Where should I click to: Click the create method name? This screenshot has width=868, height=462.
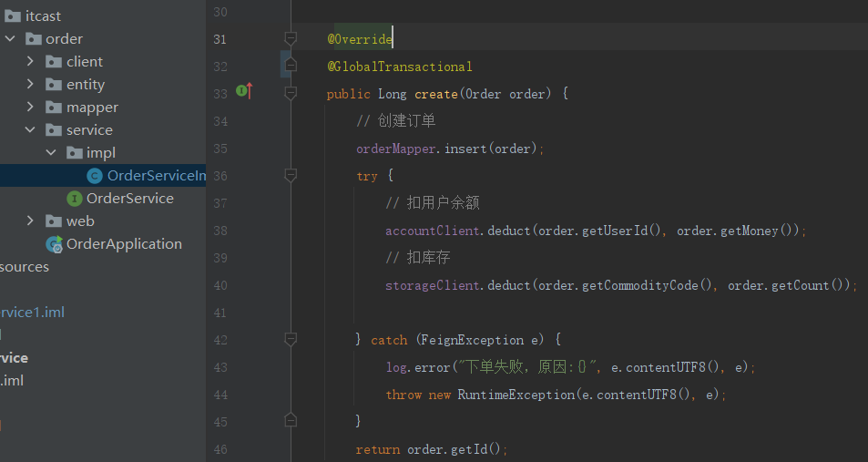pyautogui.click(x=436, y=94)
